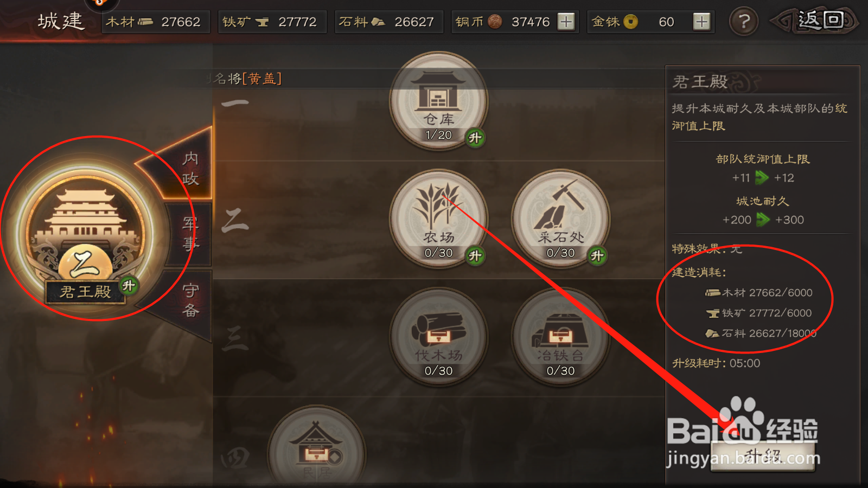Select the 采石处 quarry building icon
Screen dimensions: 868x488
[560, 219]
